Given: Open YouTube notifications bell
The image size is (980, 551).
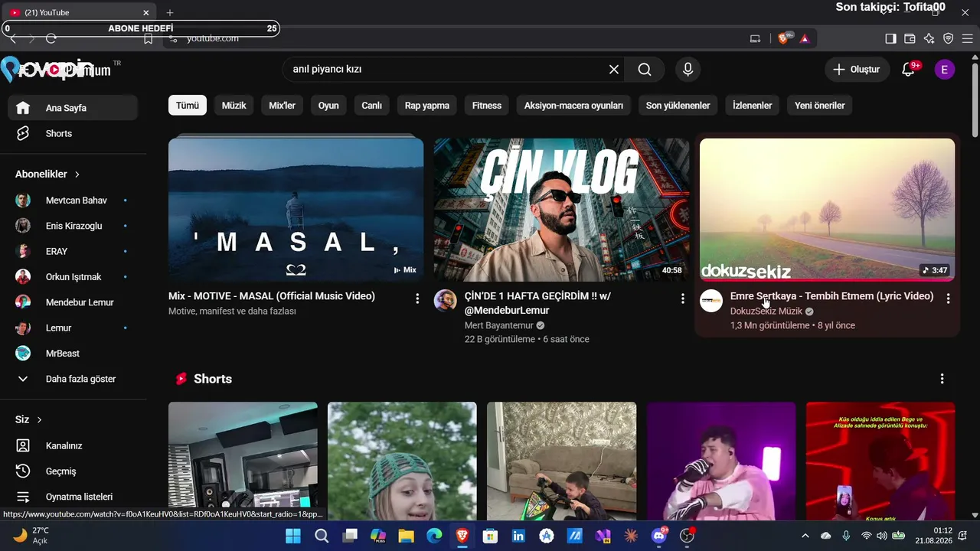Looking at the screenshot, I should [909, 70].
